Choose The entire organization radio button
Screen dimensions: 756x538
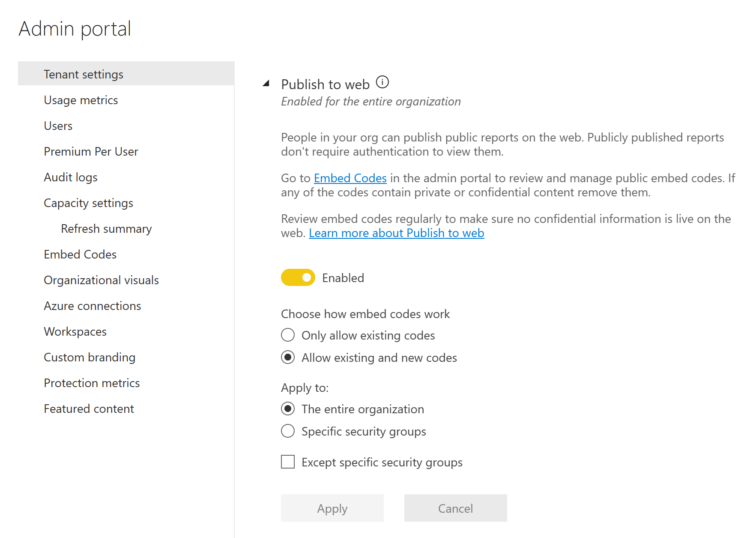288,409
